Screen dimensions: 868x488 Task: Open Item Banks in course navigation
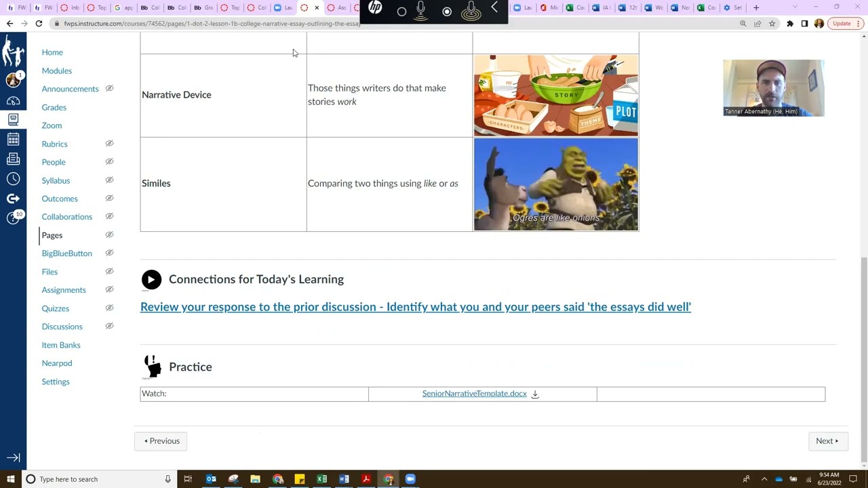tap(61, 345)
